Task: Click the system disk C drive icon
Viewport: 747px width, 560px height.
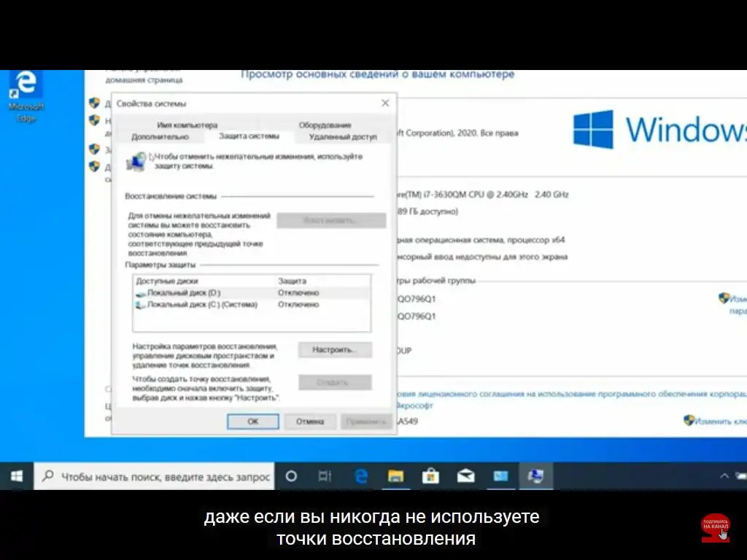Action: (x=140, y=306)
